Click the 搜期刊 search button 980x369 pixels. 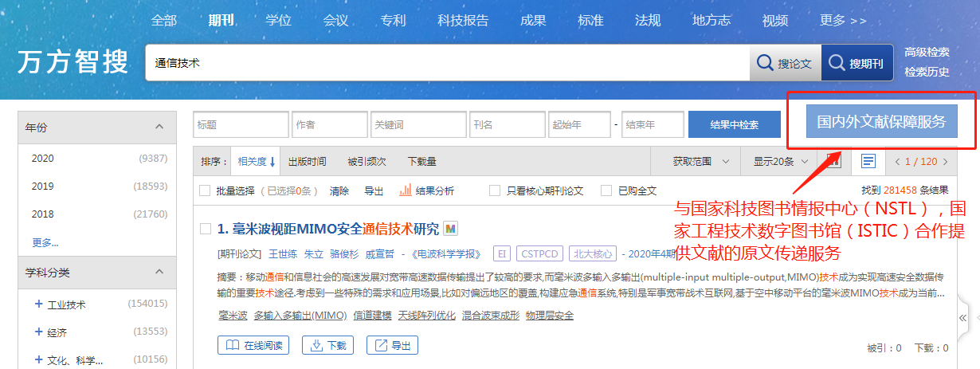pyautogui.click(x=857, y=64)
